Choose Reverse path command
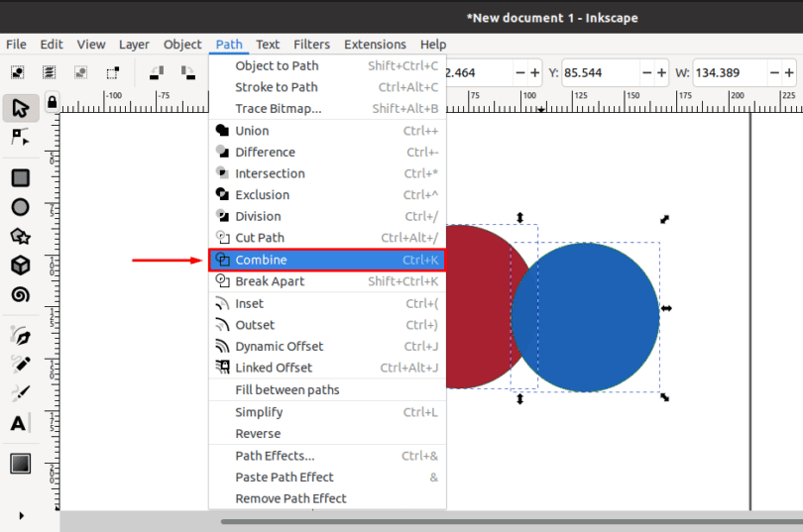This screenshot has height=532, width=803. [327, 434]
